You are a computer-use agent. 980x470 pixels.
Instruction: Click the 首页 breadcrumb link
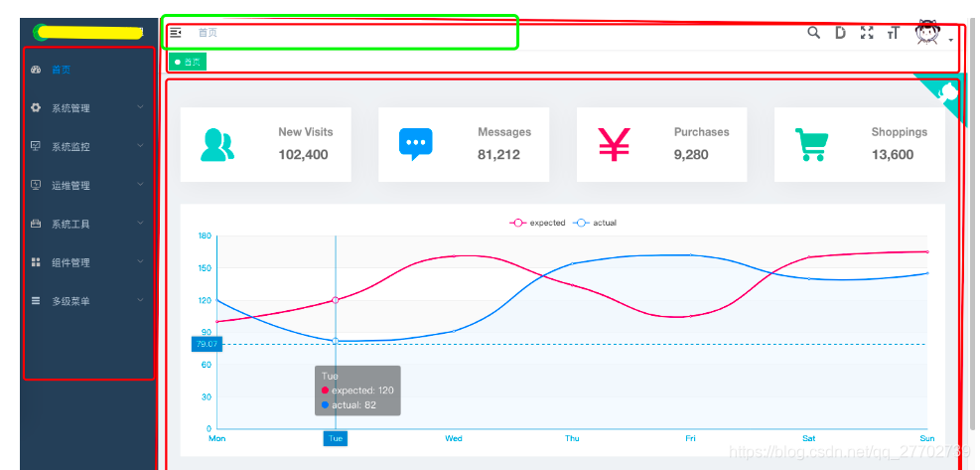click(x=207, y=33)
